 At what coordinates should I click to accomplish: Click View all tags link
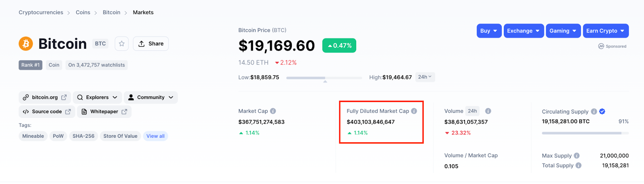155,136
